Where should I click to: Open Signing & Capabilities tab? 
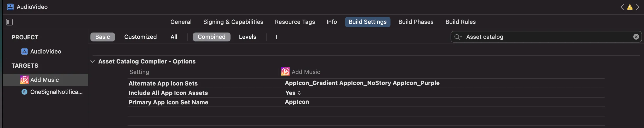233,22
